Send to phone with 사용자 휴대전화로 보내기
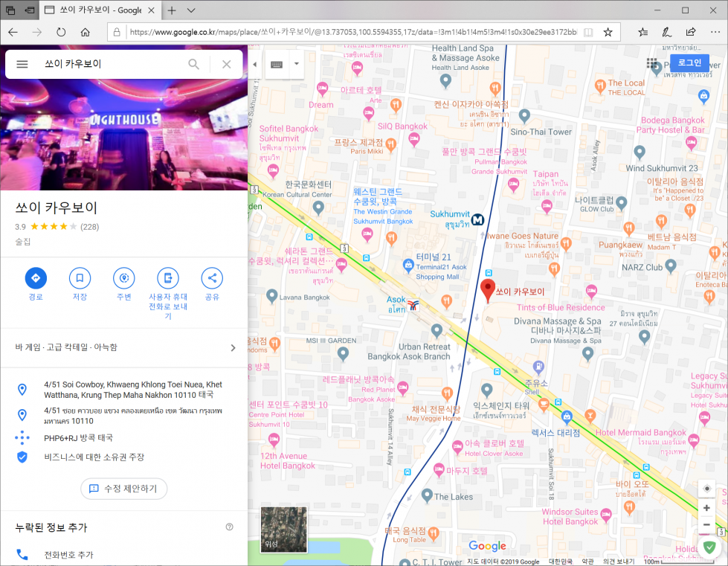Screen dimensions: 728x566 tap(168, 278)
